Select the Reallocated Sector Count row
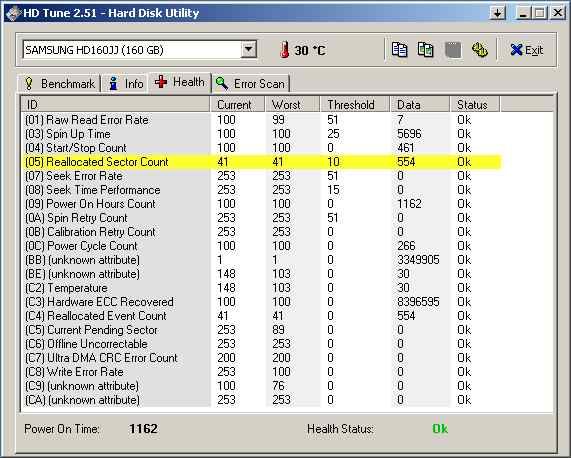Viewport: 571px width, 458px height. pyautogui.click(x=261, y=162)
